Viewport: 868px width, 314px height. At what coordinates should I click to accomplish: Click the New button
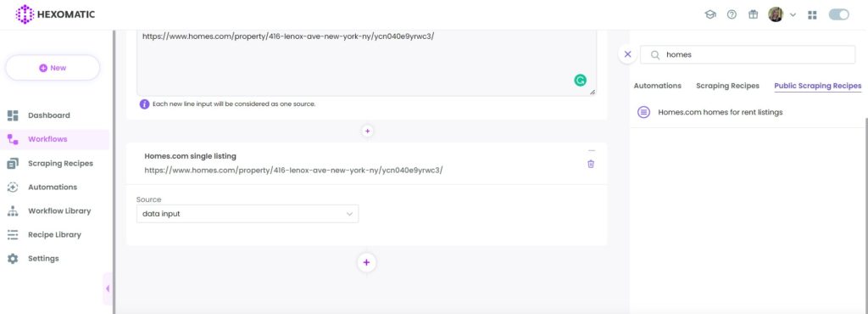click(53, 68)
